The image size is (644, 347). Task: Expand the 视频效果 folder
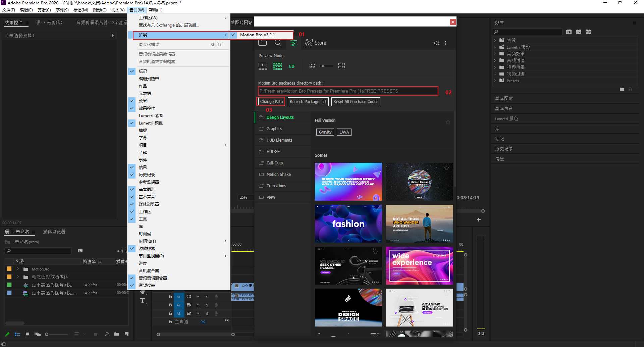click(x=495, y=67)
